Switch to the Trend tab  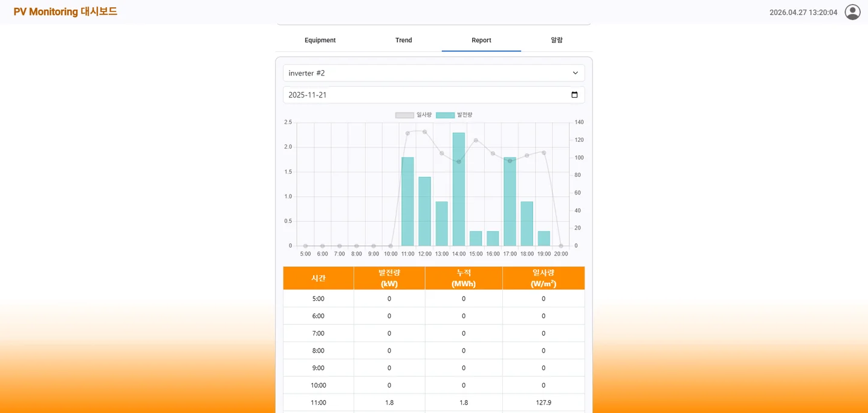coord(404,40)
